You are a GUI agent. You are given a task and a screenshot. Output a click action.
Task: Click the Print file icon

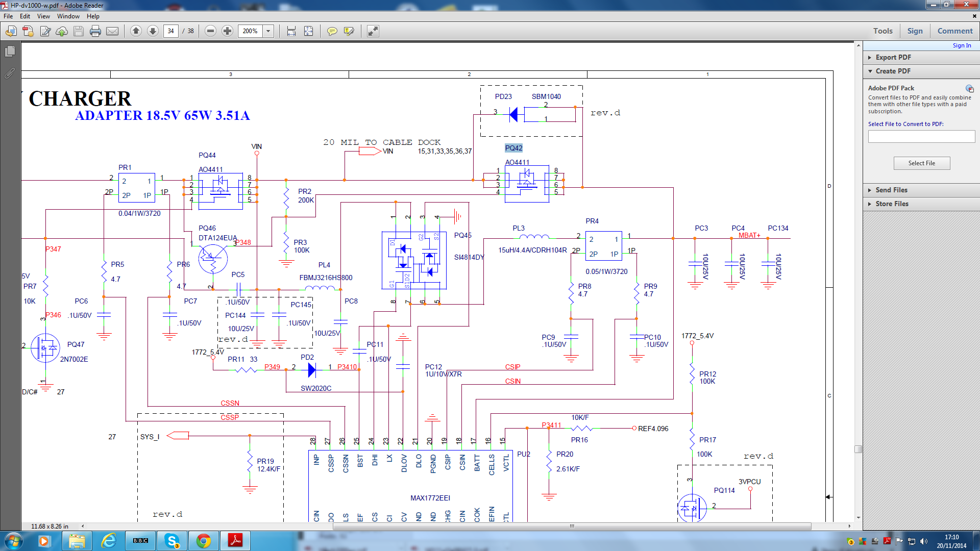point(95,31)
